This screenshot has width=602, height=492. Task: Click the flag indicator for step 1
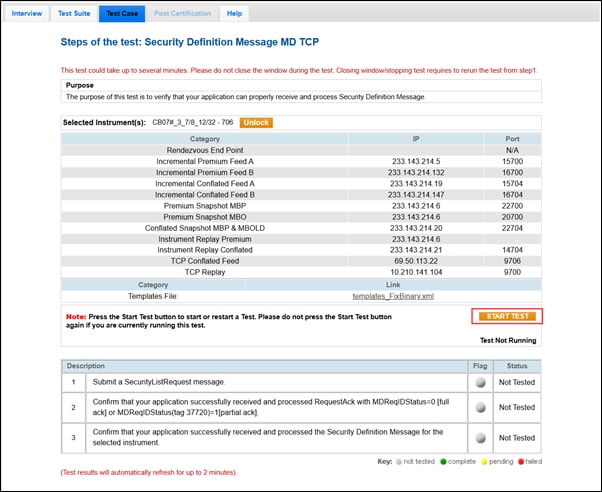pos(479,383)
